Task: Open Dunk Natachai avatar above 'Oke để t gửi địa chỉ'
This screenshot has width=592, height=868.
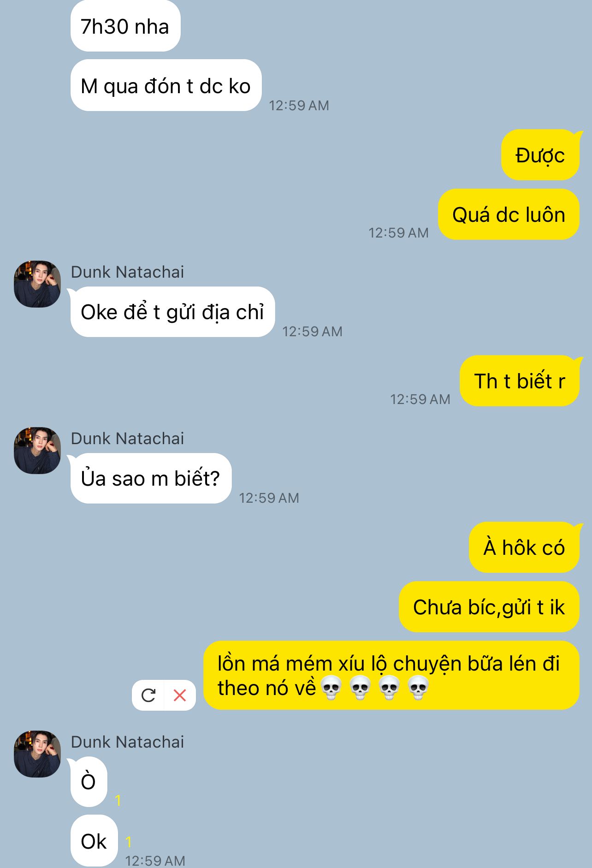Action: pyautogui.click(x=37, y=284)
